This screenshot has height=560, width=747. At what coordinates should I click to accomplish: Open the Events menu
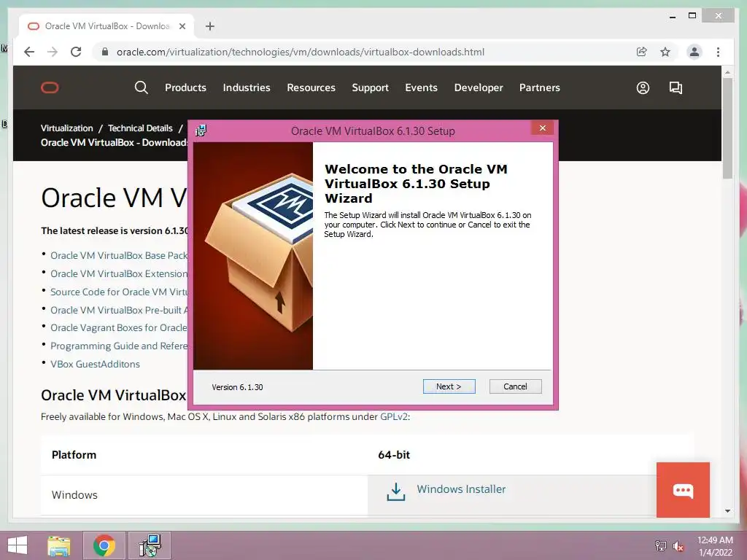tap(421, 87)
